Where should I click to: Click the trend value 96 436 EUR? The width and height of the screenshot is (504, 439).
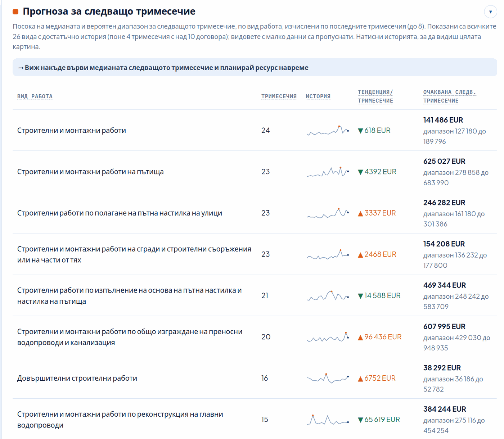click(x=383, y=337)
